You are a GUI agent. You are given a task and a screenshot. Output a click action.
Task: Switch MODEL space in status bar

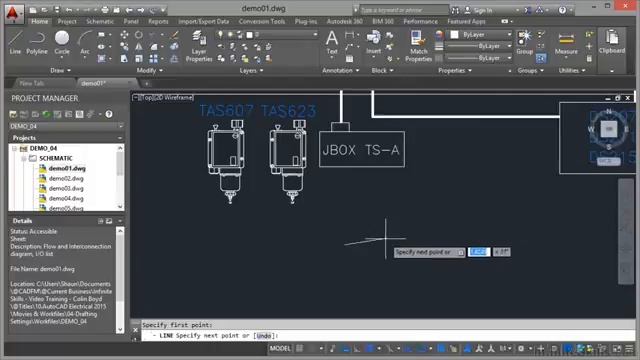tap(280, 348)
